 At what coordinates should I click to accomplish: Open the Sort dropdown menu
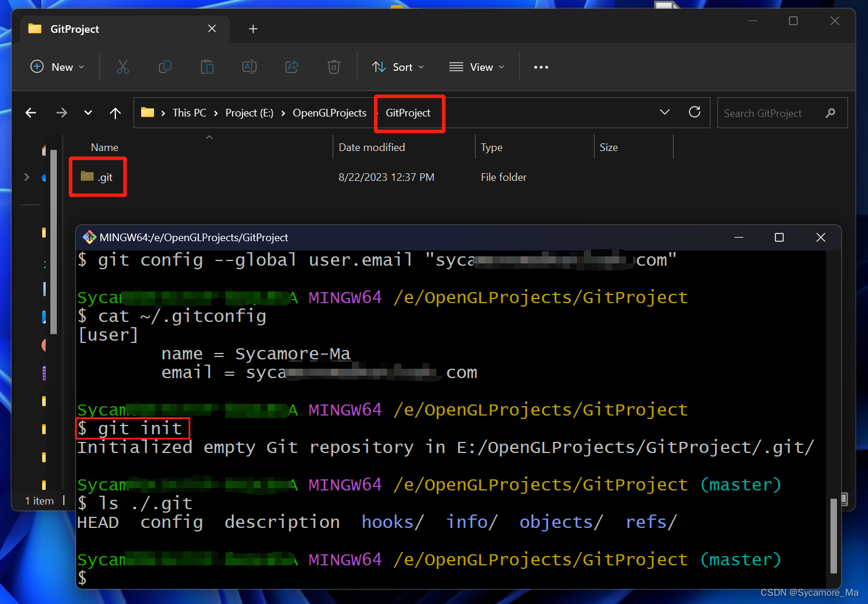[x=398, y=67]
